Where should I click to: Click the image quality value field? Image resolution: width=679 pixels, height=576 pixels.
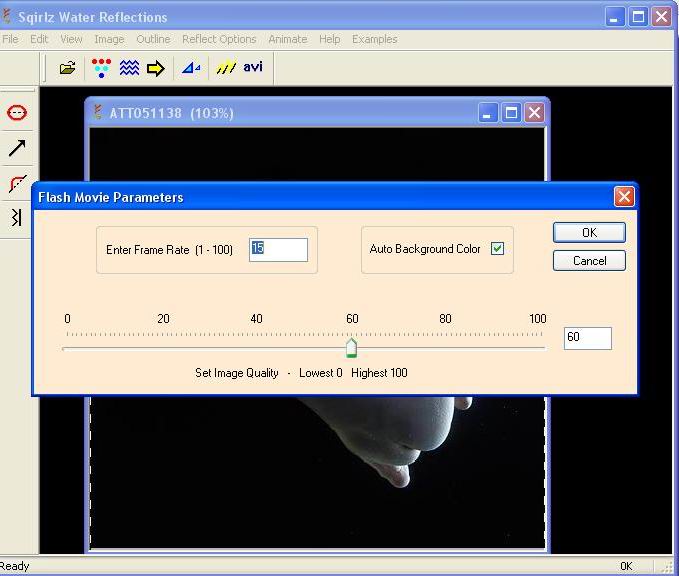click(x=588, y=338)
